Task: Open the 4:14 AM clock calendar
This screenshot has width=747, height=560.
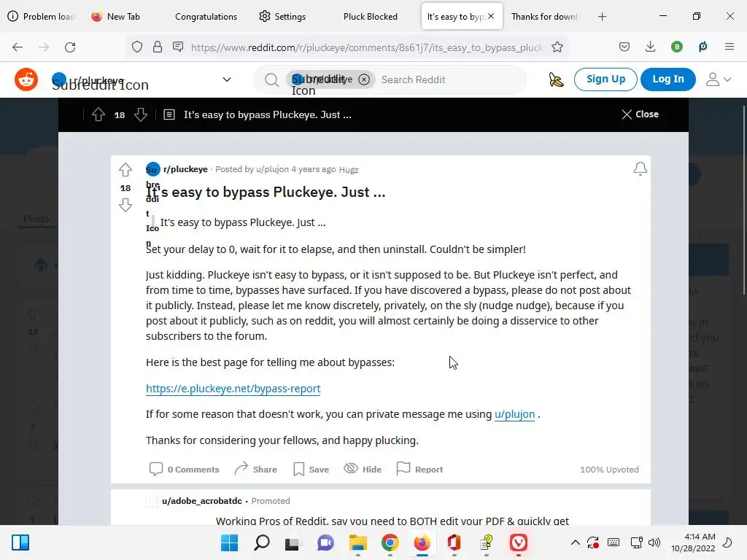Action: pyautogui.click(x=693, y=542)
